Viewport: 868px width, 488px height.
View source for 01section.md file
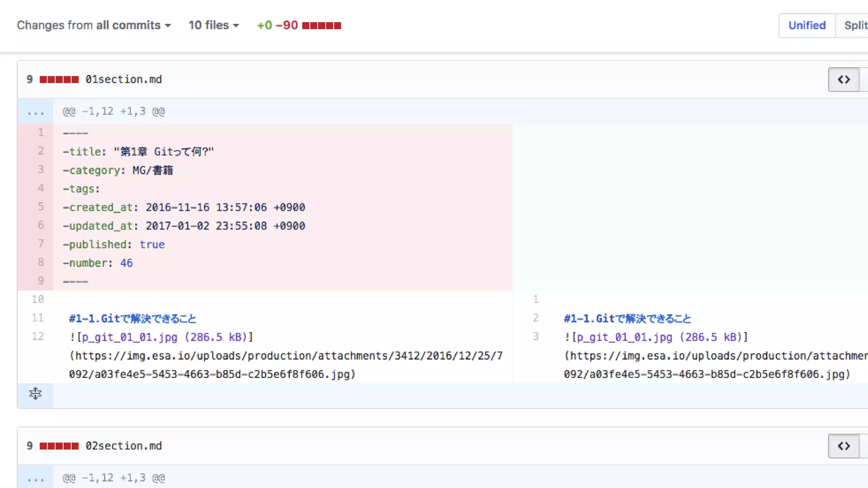coord(843,80)
